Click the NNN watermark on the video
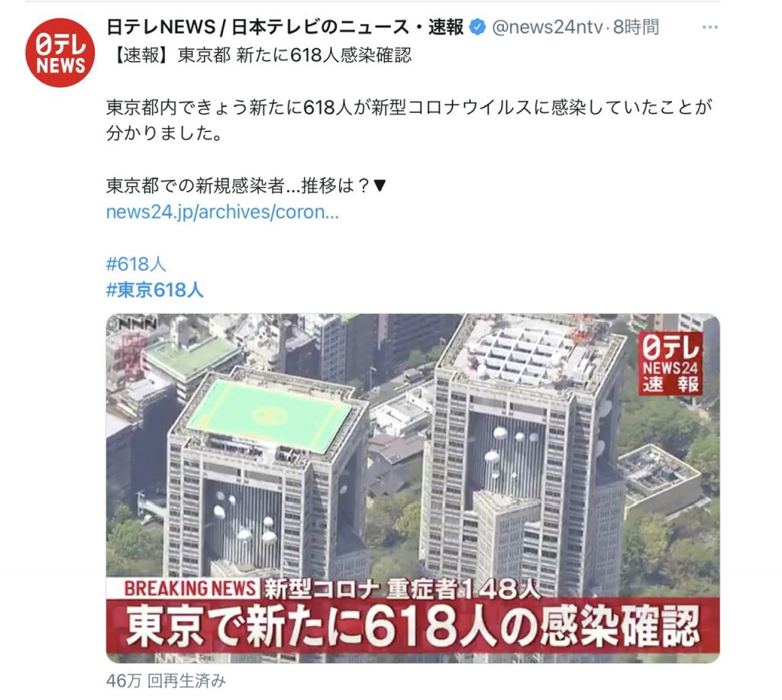Image resolution: width=782 pixels, height=700 pixels. [x=133, y=323]
